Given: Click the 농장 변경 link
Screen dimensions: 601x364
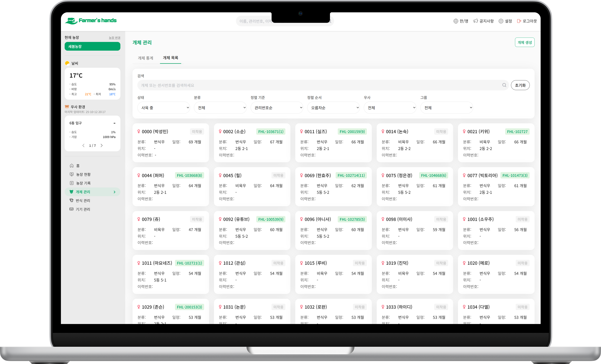Looking at the screenshot, I should pos(114,38).
